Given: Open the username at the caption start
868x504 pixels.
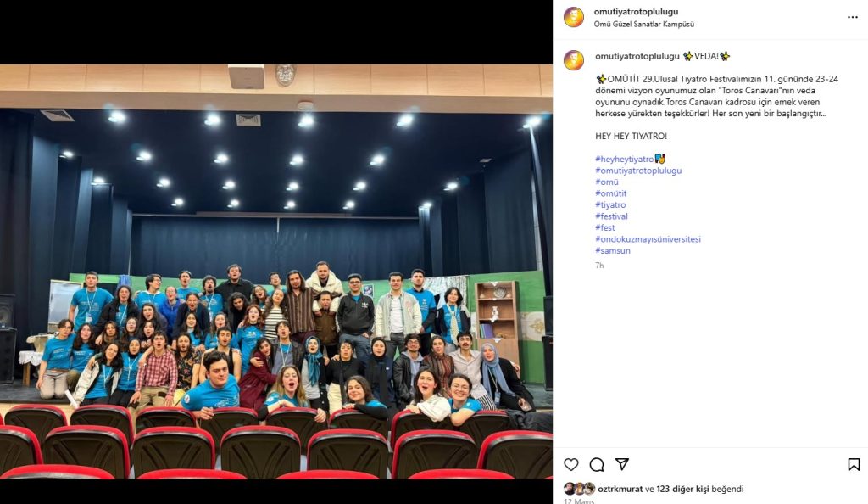Looking at the screenshot, I should click(637, 56).
